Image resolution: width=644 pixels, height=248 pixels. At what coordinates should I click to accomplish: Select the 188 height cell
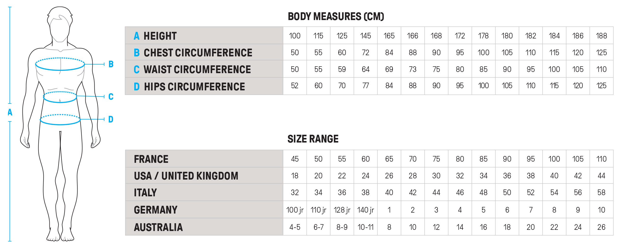pos(601,36)
